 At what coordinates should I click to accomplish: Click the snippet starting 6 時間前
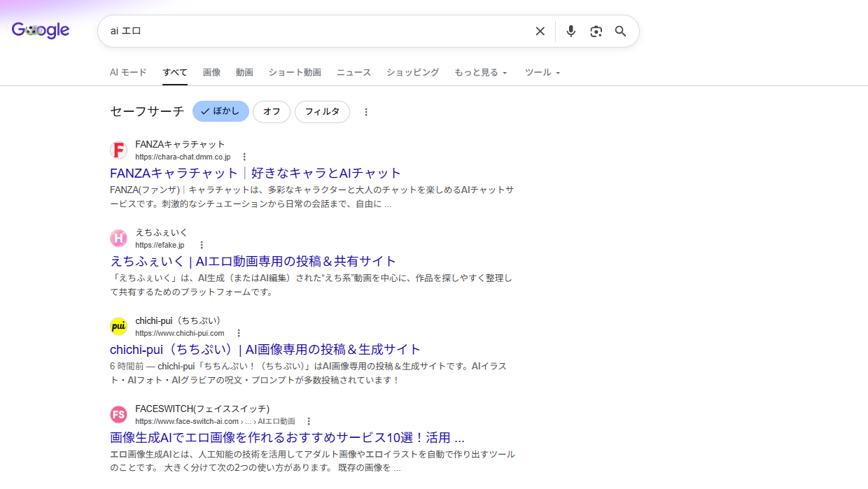tap(308, 374)
